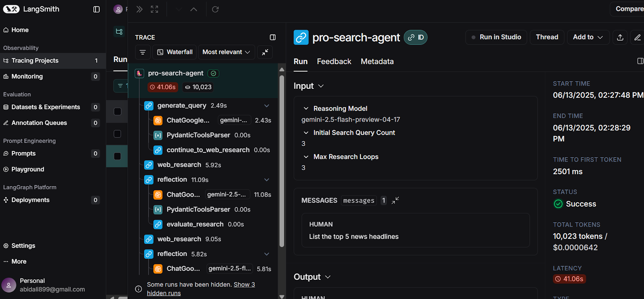644x299 pixels.
Task: Collapse the Max Research Loops field
Action: click(306, 157)
